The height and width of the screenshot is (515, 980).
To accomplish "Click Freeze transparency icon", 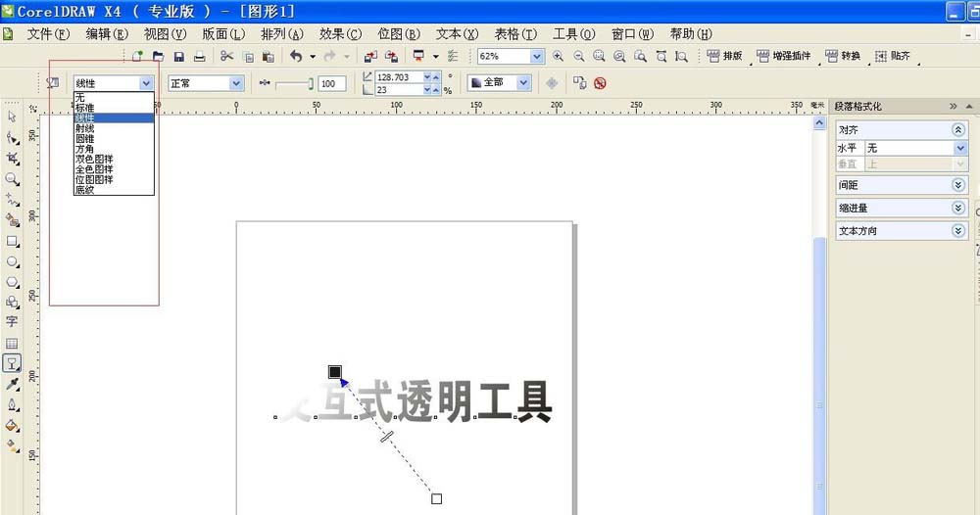I will pos(552,83).
